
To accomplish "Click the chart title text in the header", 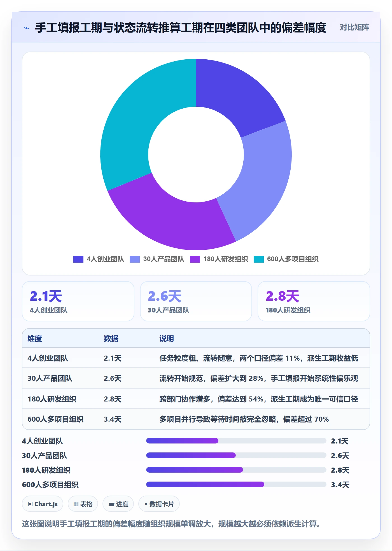I will click(181, 27).
